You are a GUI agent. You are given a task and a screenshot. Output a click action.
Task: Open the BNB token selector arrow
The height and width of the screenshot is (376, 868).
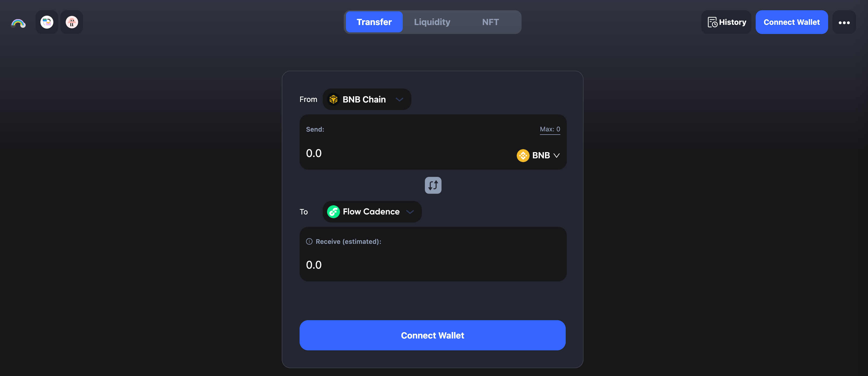[556, 155]
